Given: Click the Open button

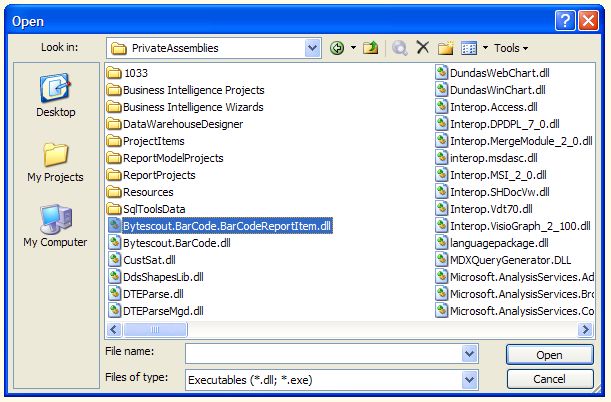Looking at the screenshot, I should point(549,355).
